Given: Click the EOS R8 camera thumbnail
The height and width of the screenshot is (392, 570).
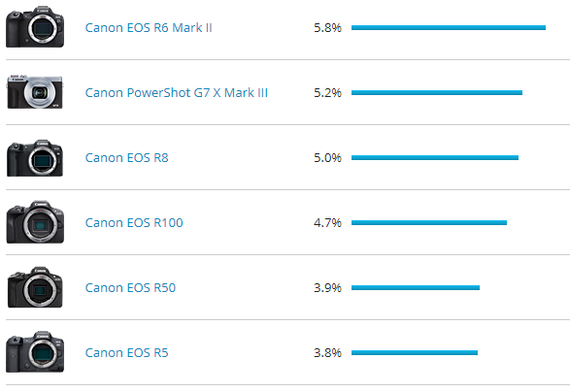Looking at the screenshot, I should pyautogui.click(x=35, y=157).
